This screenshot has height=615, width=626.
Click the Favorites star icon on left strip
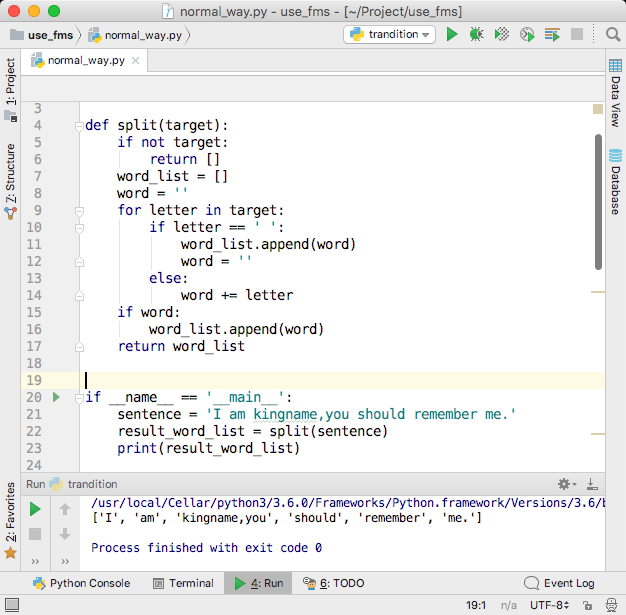[10, 553]
